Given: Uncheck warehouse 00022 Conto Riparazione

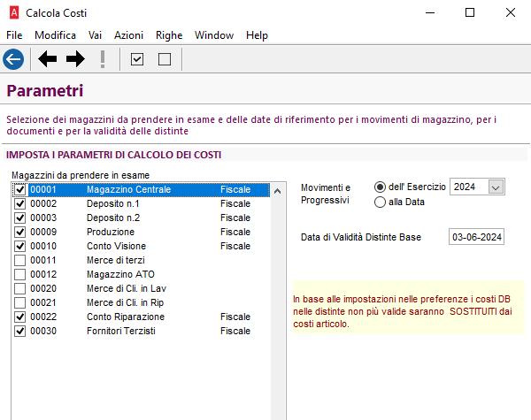Looking at the screenshot, I should point(20,317).
